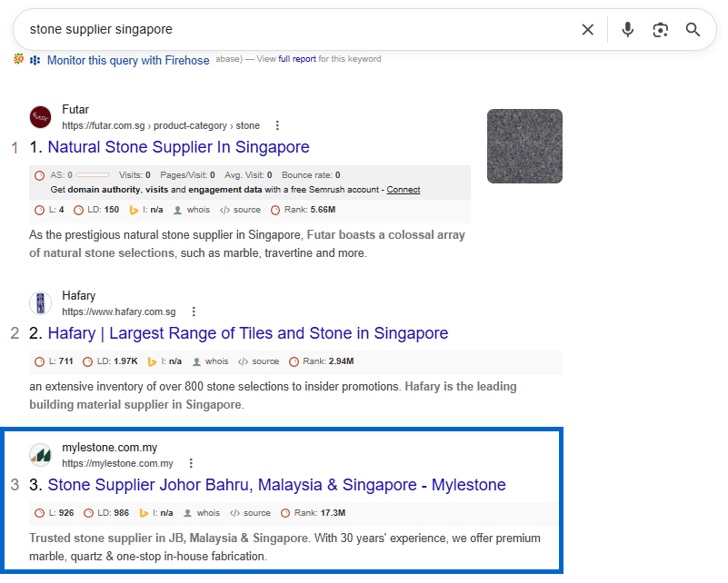Click the Futar site favicon

click(40, 117)
